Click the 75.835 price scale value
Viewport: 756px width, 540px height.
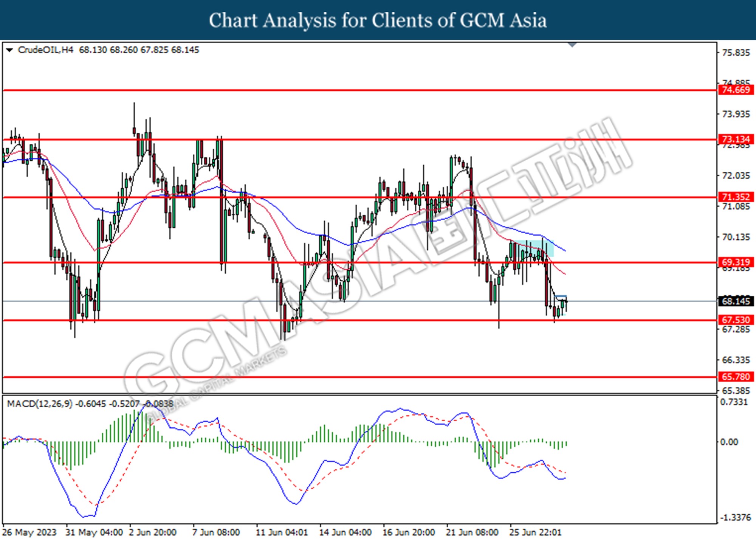click(x=736, y=53)
